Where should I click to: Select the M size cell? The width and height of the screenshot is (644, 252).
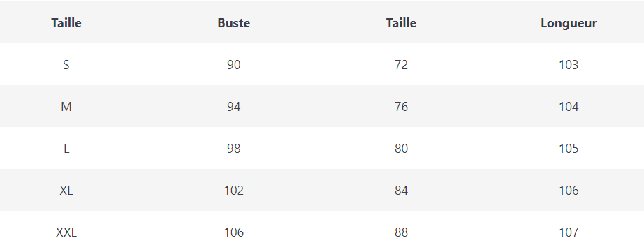(x=66, y=107)
